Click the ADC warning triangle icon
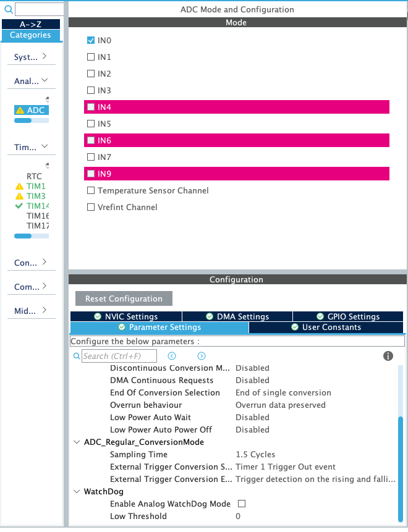The image size is (408, 532). (20, 110)
